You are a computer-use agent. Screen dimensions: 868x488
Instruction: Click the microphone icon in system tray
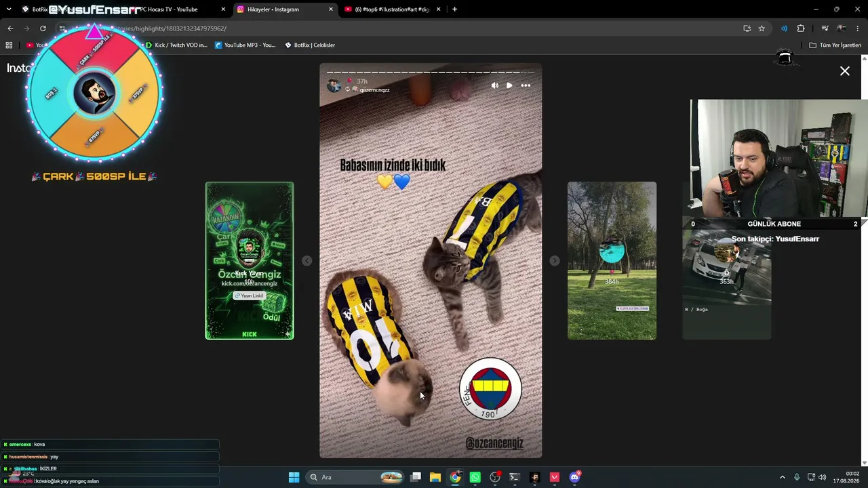coord(797,477)
